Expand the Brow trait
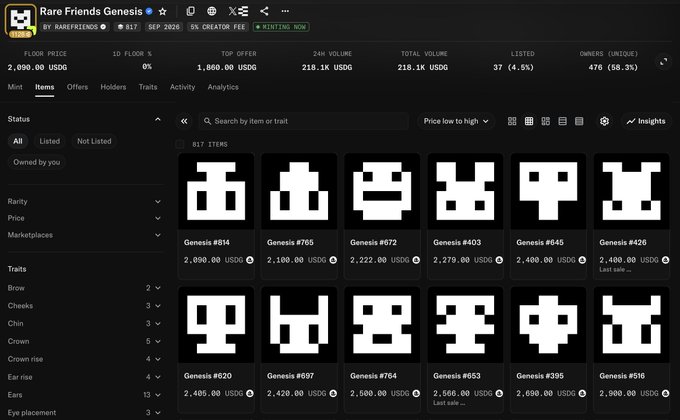This screenshot has width=680, height=420. point(84,288)
